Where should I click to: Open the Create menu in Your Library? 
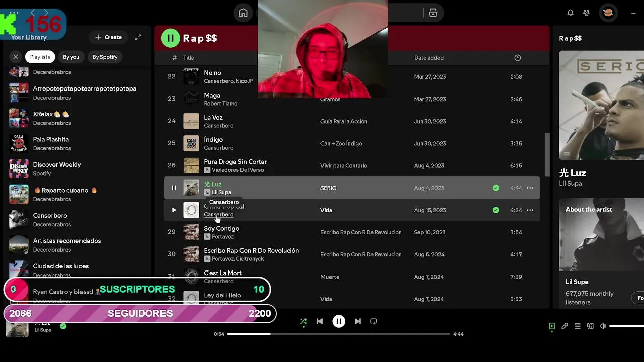(x=108, y=37)
